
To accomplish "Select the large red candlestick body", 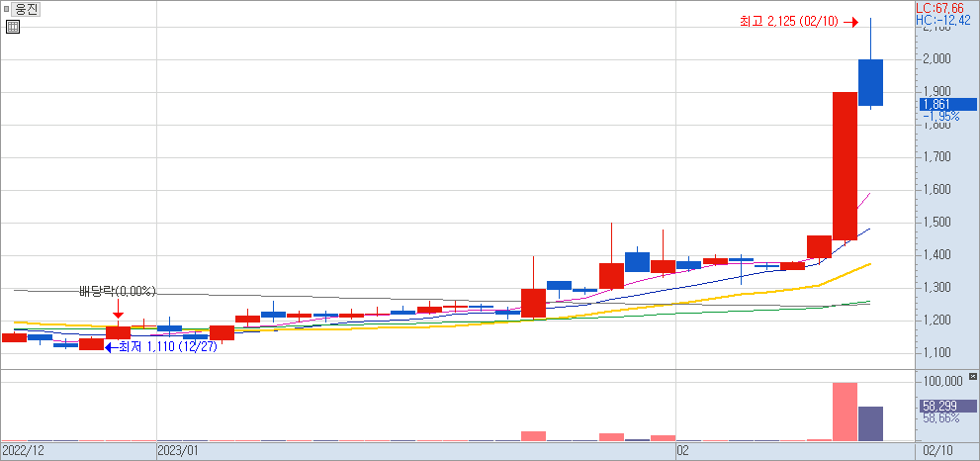I will pos(844,165).
